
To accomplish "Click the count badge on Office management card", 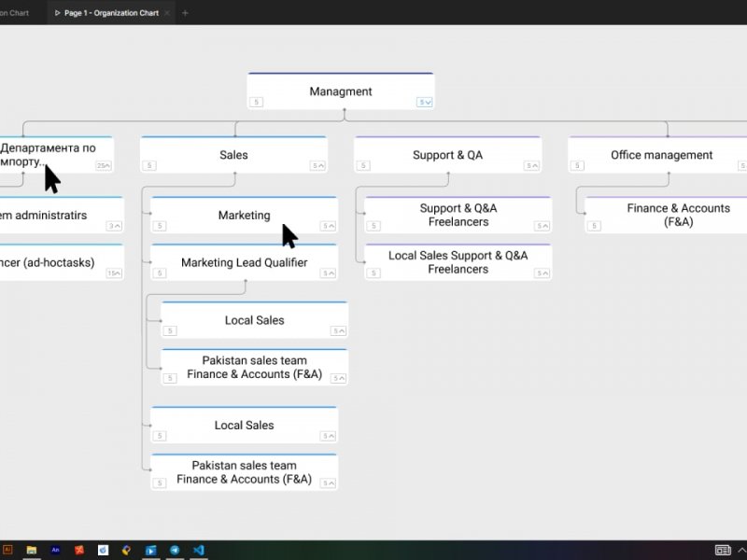I will [x=577, y=166].
